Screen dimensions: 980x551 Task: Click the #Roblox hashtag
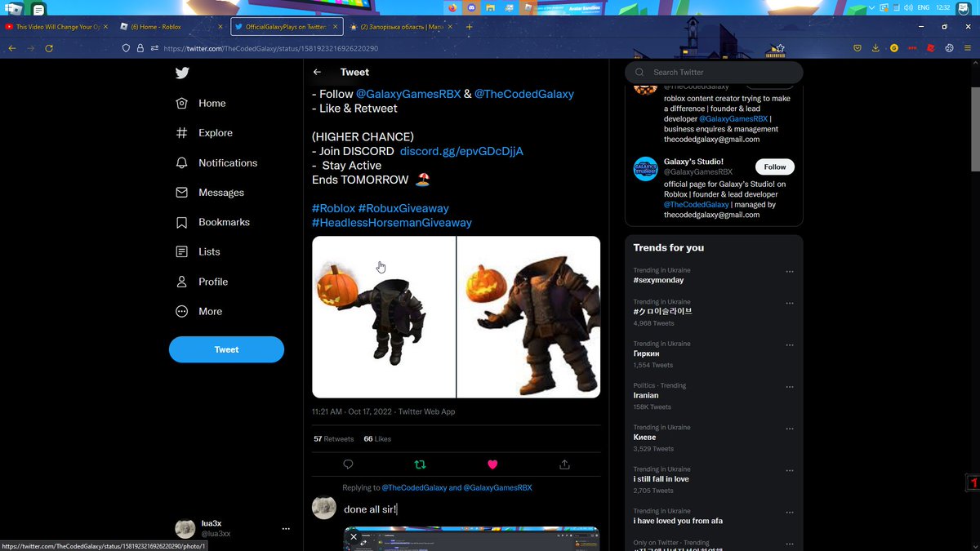334,208
